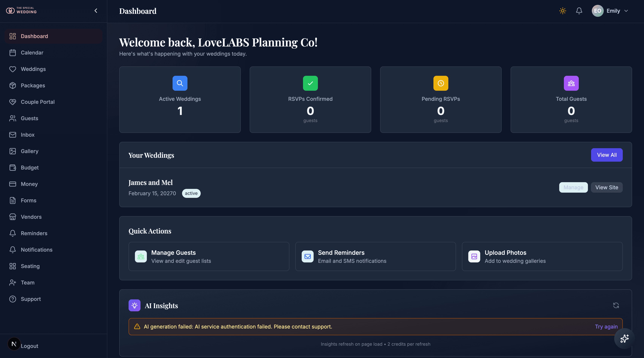Image resolution: width=644 pixels, height=358 pixels.
Task: Refresh AI Insights with the circular arrow icon
Action: pyautogui.click(x=616, y=305)
